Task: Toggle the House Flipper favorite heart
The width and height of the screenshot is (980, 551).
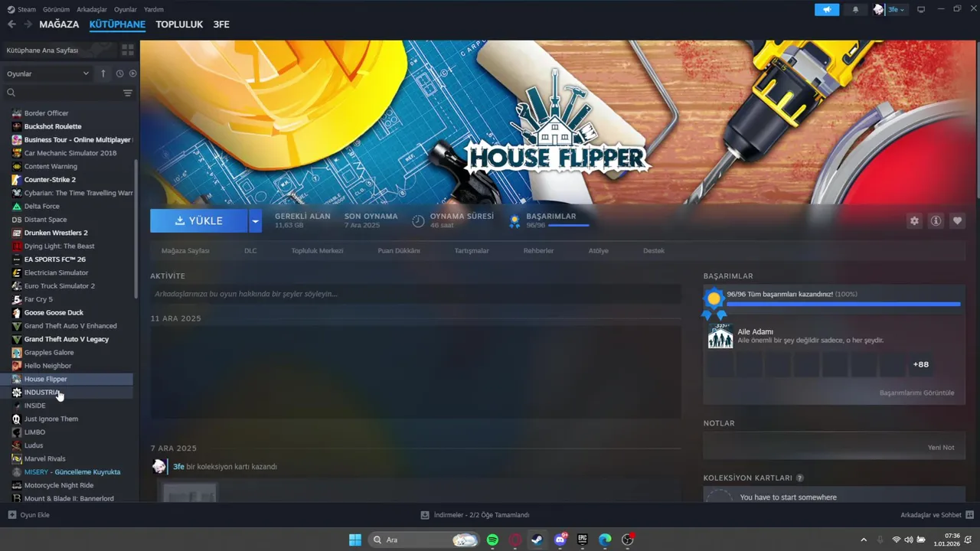Action: (957, 220)
